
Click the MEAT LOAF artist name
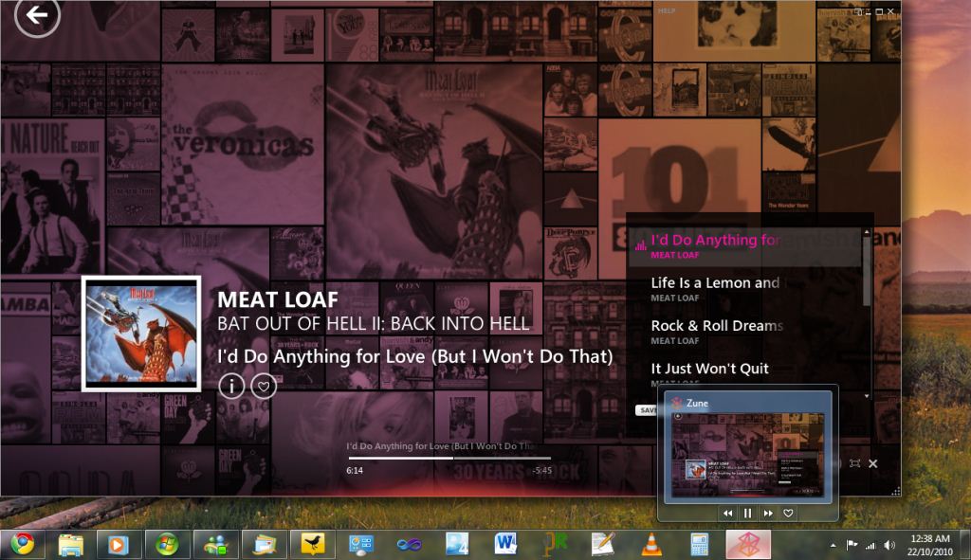click(278, 300)
